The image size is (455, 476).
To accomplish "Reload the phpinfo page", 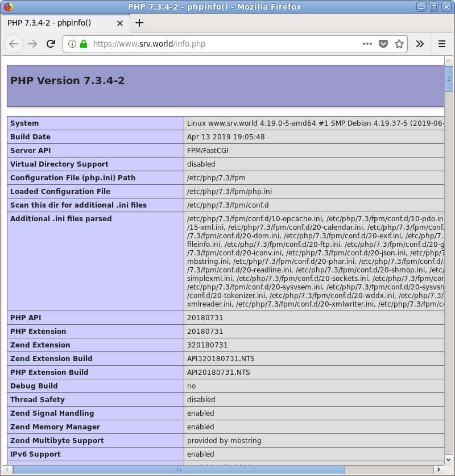I will pos(51,44).
